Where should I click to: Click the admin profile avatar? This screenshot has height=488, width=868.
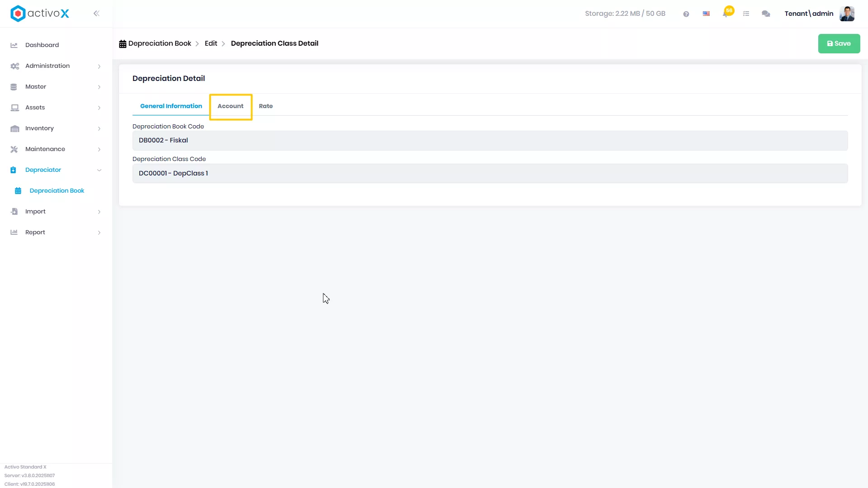[x=847, y=14]
